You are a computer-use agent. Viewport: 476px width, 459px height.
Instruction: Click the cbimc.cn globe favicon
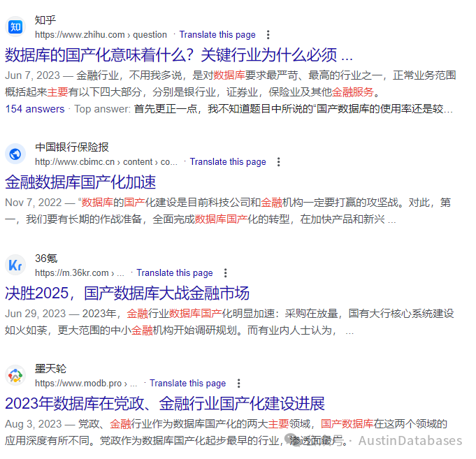tap(15, 154)
